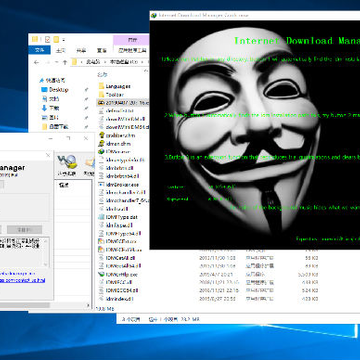Select idman.chm help file

click(x=118, y=144)
